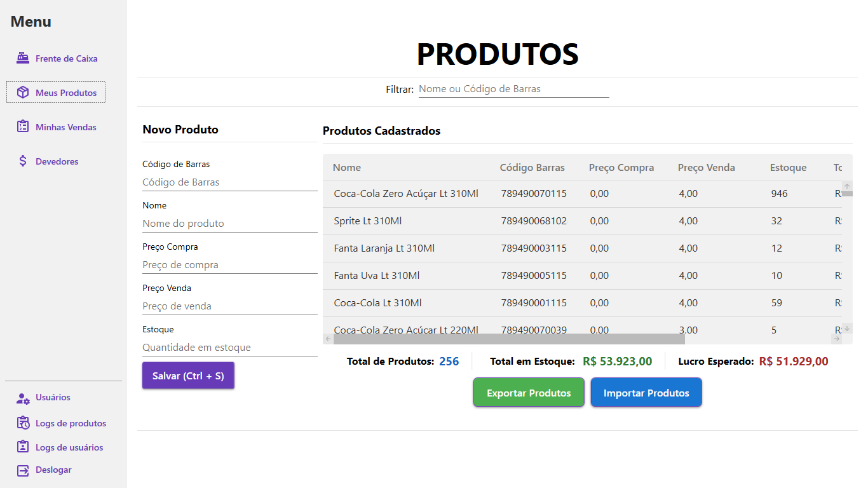Image resolution: width=868 pixels, height=488 pixels.
Task: Open Minhas Vendas menu item
Action: [65, 127]
